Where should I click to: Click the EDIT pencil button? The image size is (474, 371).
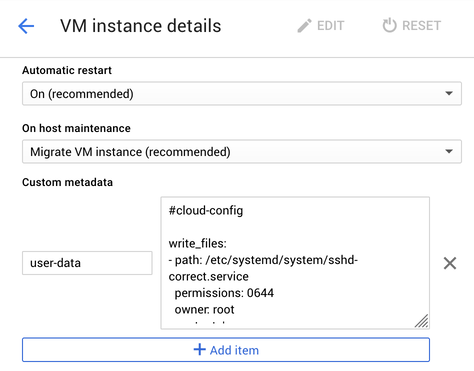tap(321, 26)
